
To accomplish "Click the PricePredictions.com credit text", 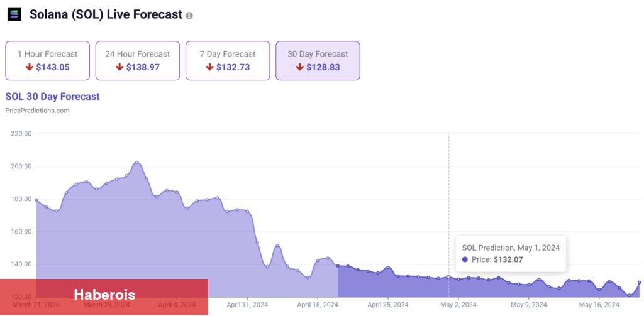I will click(37, 111).
